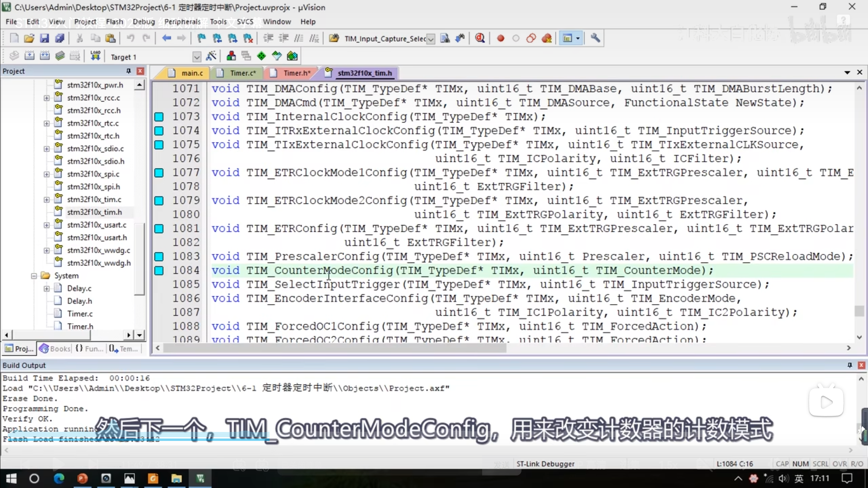Toggle marker on line 1073 margin
This screenshot has height=488, width=868.
coord(159,117)
